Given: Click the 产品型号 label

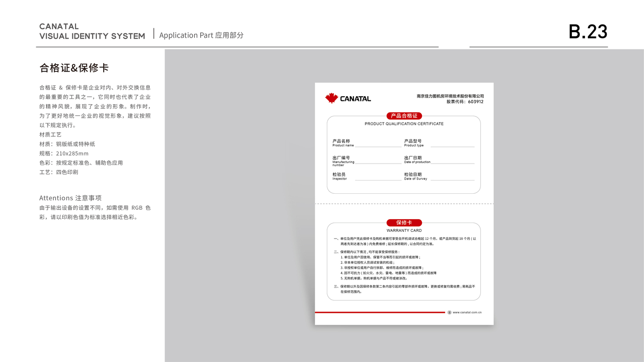Looking at the screenshot, I should tap(413, 141).
